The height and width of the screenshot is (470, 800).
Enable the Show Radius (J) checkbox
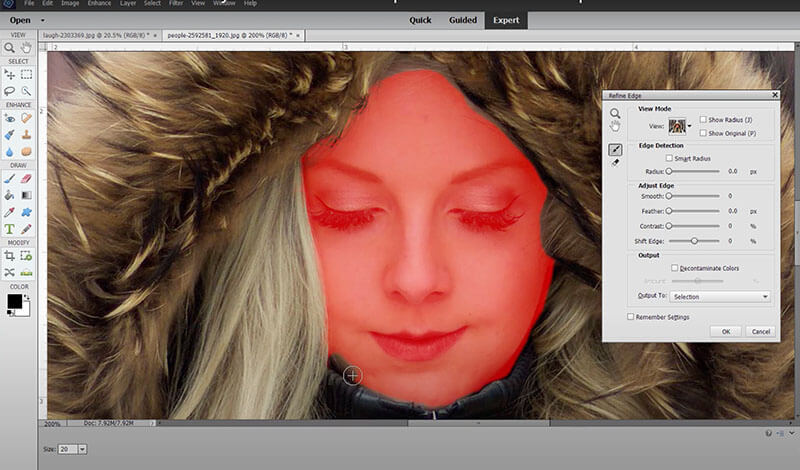(704, 119)
